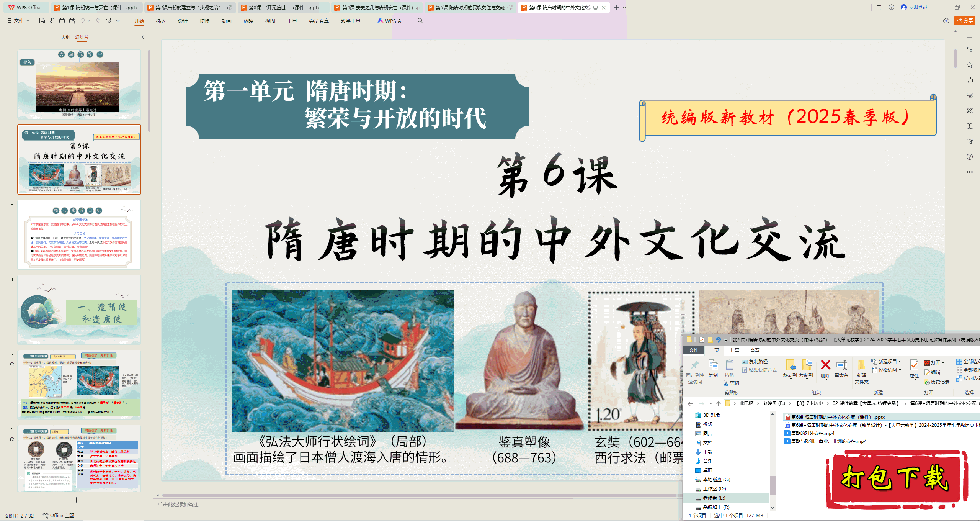The width and height of the screenshot is (980, 521).
Task: Click the cloud upload icon
Action: 946,21
